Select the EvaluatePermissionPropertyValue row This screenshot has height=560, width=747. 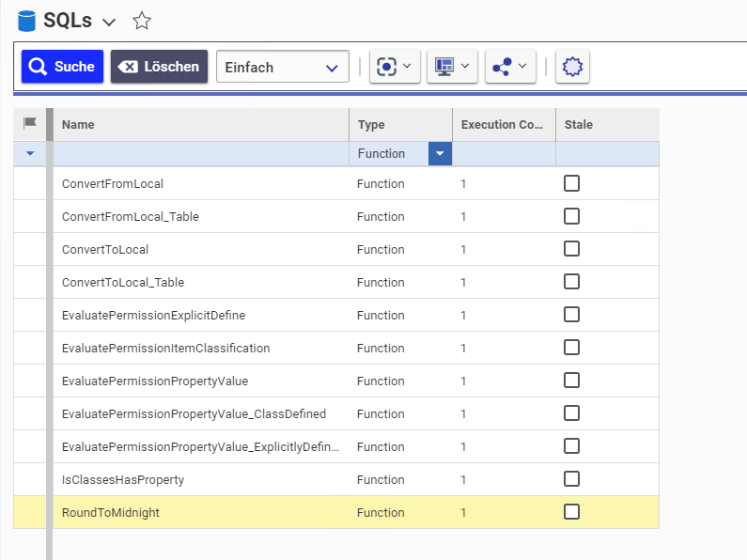tap(154, 381)
